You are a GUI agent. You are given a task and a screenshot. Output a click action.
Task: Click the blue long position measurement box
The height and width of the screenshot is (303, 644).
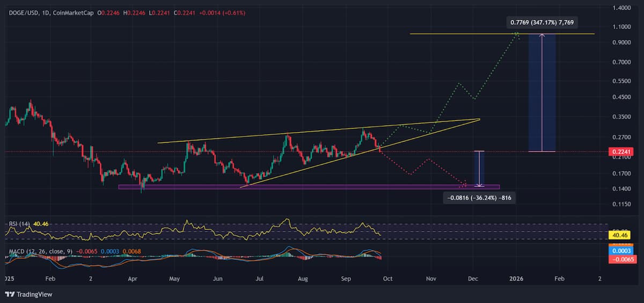click(x=542, y=92)
